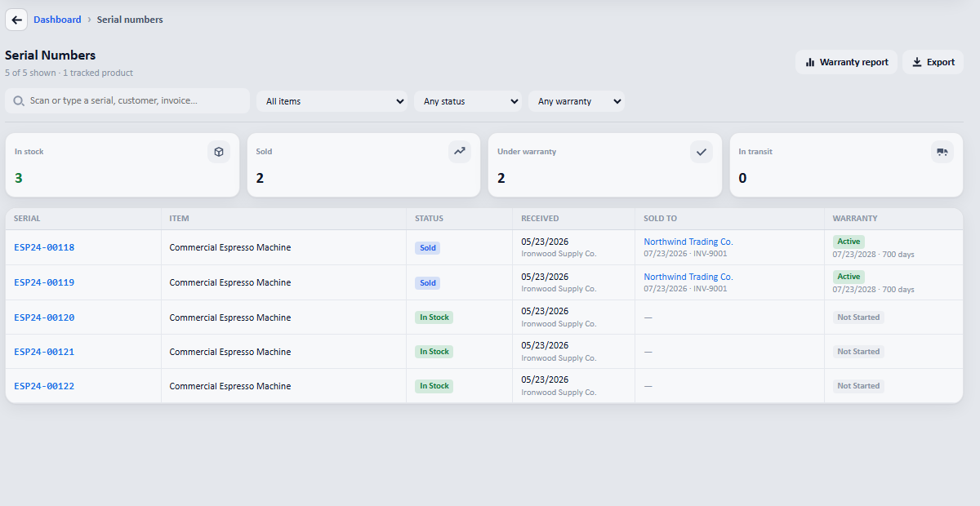Open serial ESP24-00118
This screenshot has height=506, width=980.
click(44, 247)
